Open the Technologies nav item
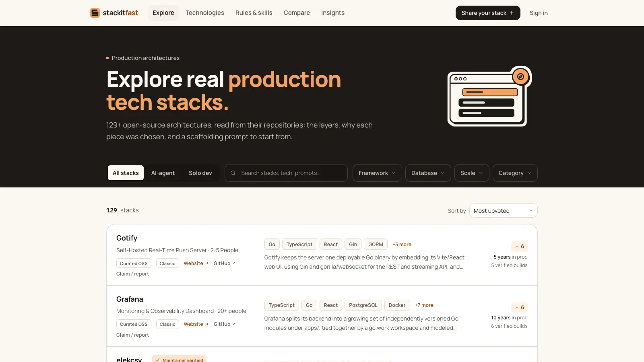Screen dimensions: 644x362 click(205, 13)
